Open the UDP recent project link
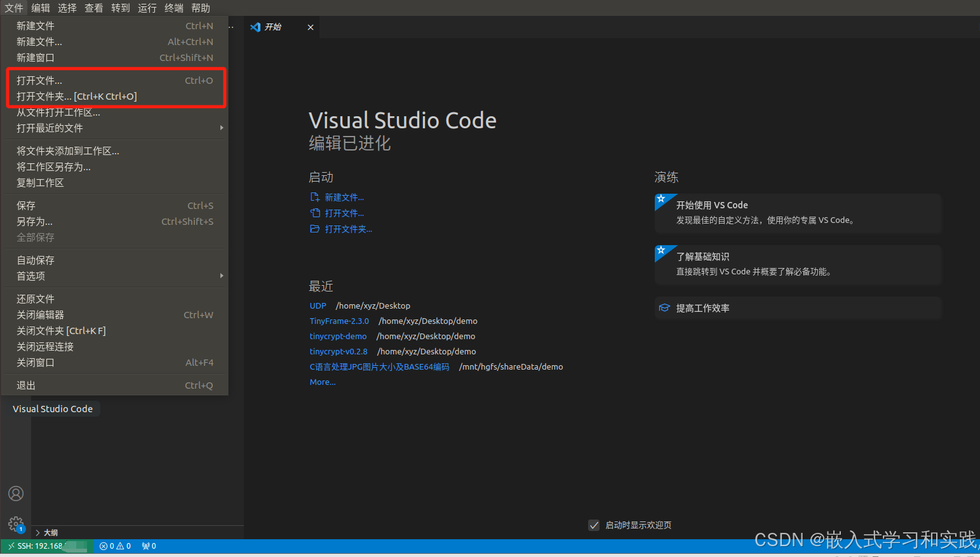Image resolution: width=980 pixels, height=557 pixels. (x=318, y=305)
